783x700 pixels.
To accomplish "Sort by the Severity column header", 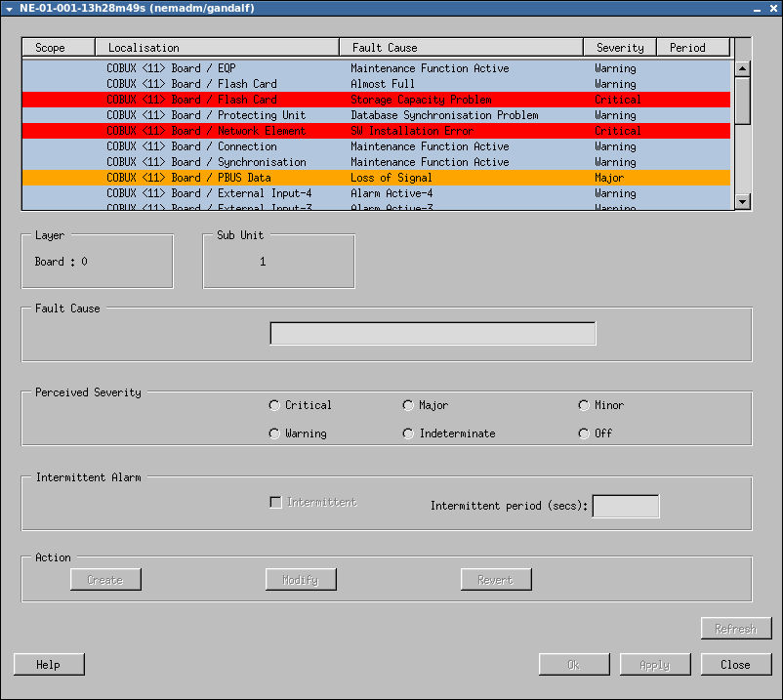I will coord(620,48).
